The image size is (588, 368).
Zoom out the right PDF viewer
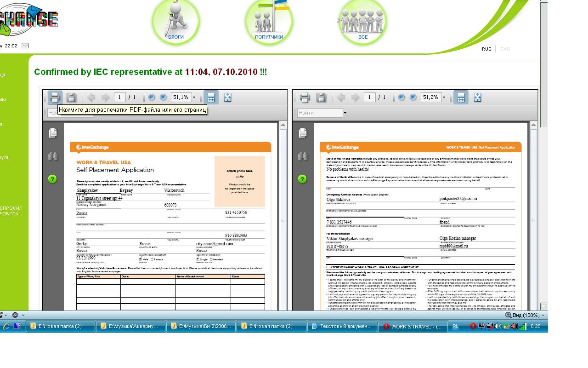[x=401, y=97]
